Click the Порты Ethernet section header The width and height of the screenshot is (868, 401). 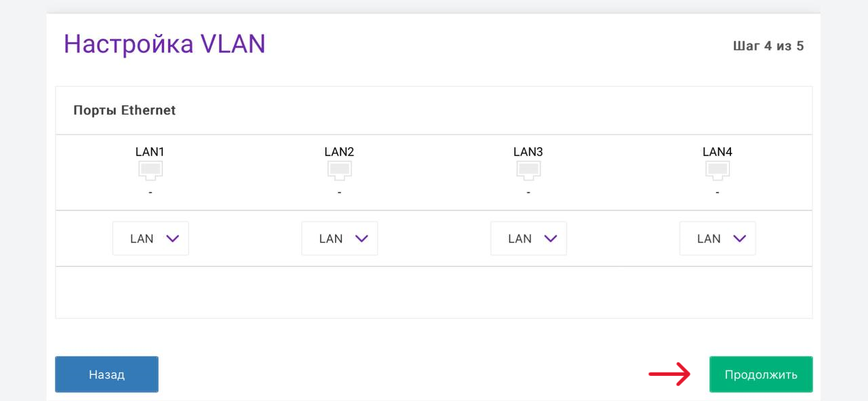pos(125,111)
